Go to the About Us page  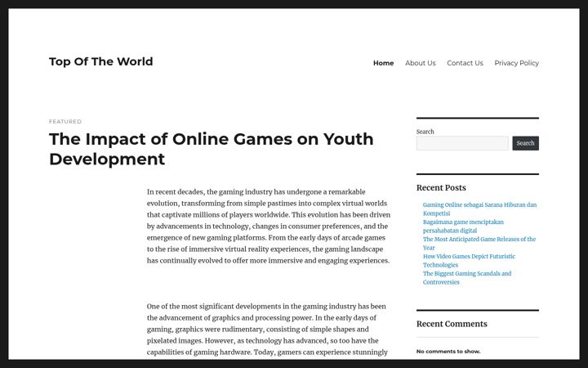420,63
